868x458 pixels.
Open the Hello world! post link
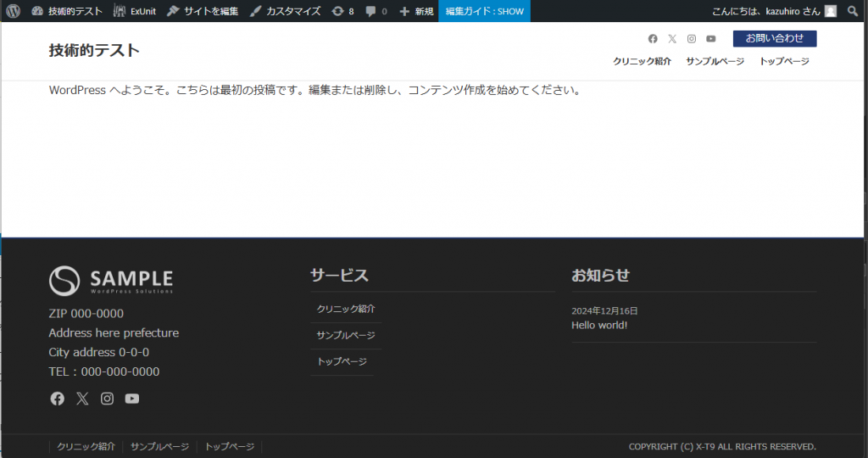tap(599, 325)
